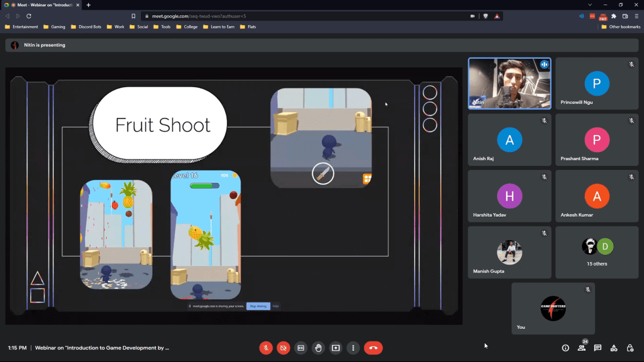Open Brave Rewards triangle icon
Viewport: 644px width, 362px height.
pos(497,16)
